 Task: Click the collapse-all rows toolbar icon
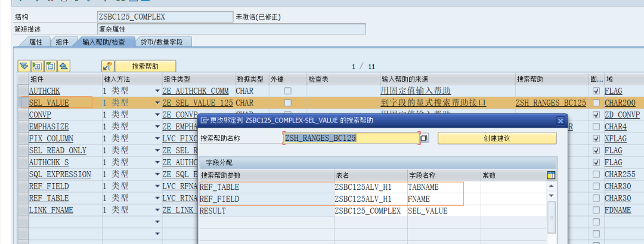point(64,66)
